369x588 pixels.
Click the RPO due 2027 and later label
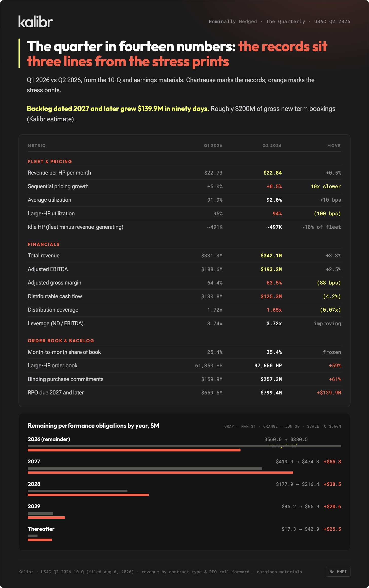tap(56, 393)
